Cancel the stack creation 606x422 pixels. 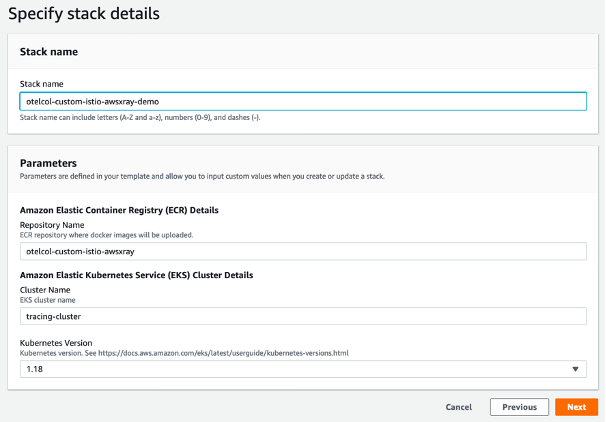point(459,407)
